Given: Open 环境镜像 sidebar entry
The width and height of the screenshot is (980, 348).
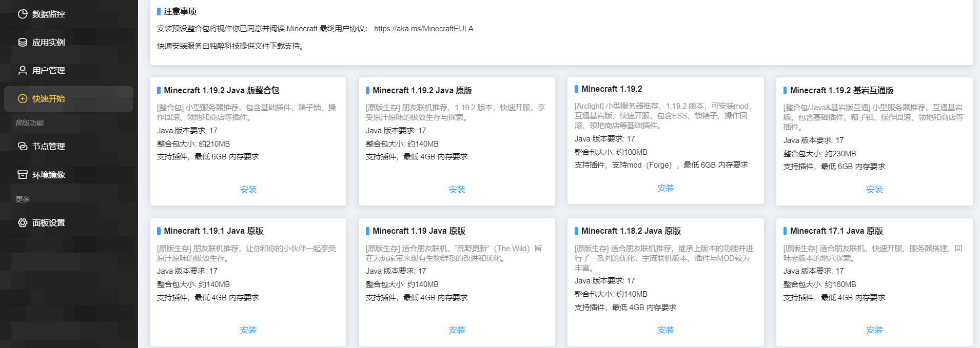Looking at the screenshot, I should 69,175.
